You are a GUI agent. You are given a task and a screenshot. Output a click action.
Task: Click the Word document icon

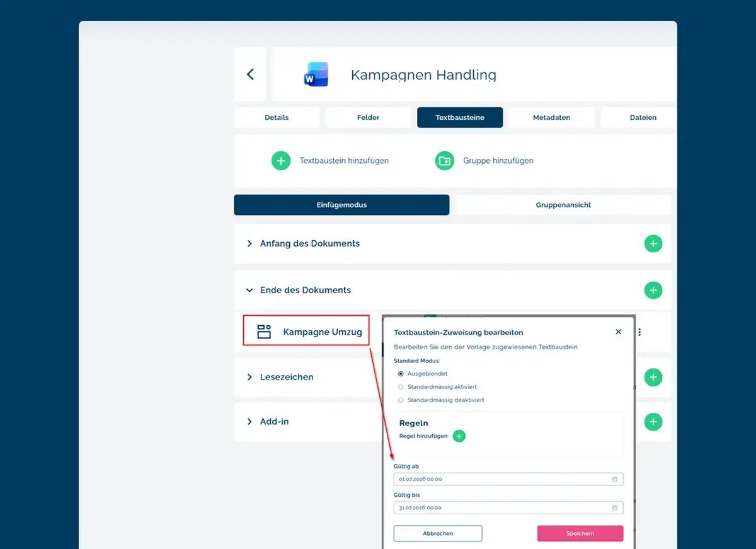[x=316, y=74]
